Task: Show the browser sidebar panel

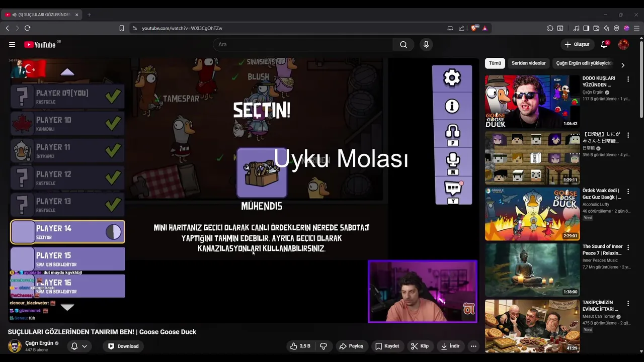Action: pyautogui.click(x=586, y=28)
